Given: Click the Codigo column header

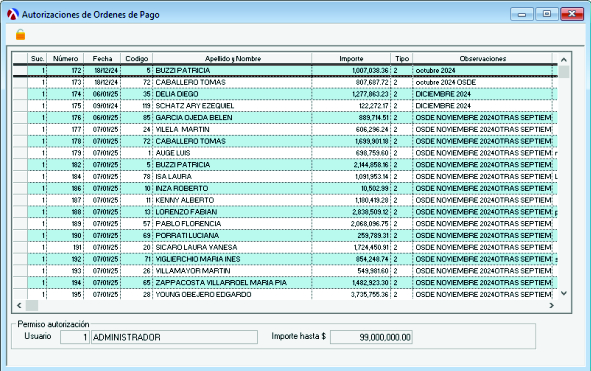Looking at the screenshot, I should 136,58.
